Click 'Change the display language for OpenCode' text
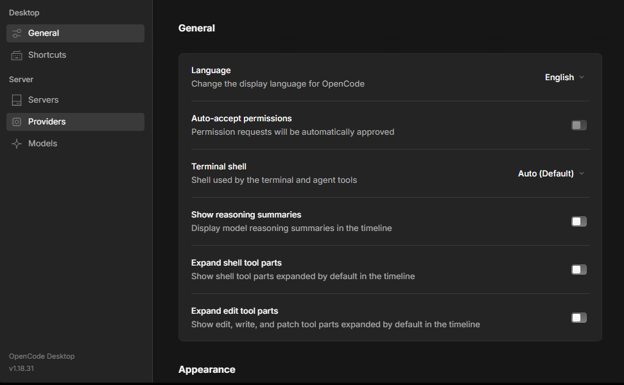 point(278,84)
